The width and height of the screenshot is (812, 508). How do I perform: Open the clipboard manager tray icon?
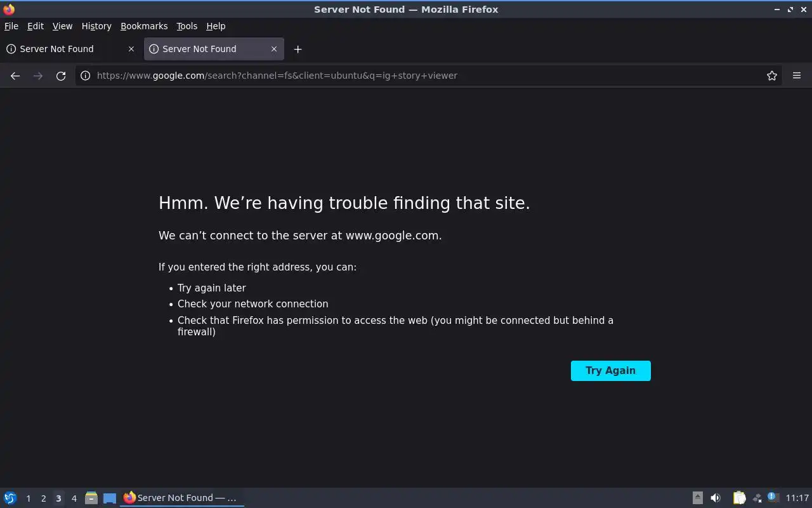point(739,498)
